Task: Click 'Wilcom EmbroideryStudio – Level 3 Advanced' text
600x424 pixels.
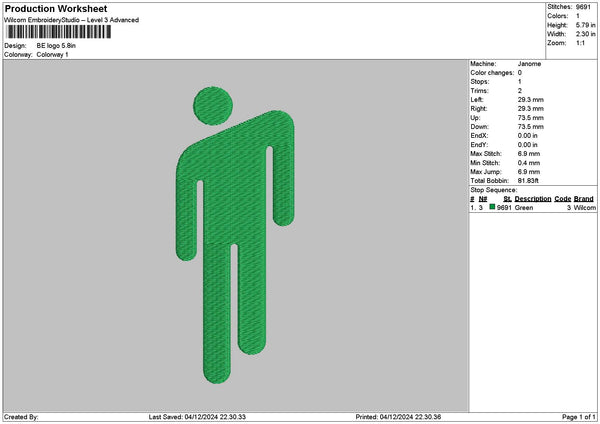Action: 72,20
